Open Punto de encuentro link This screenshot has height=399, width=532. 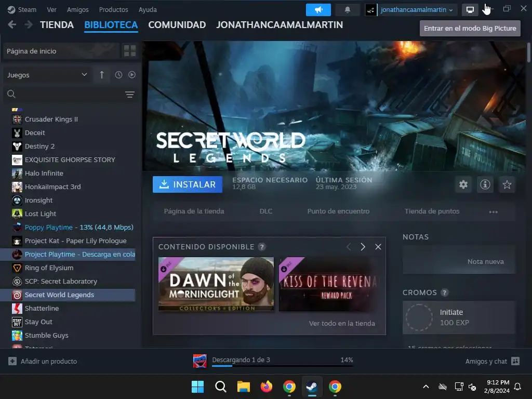[338, 211]
